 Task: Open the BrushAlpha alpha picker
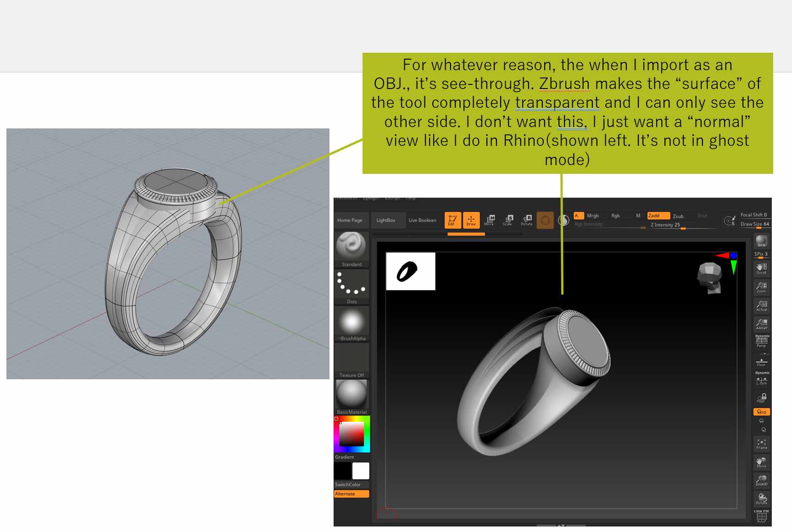(352, 324)
